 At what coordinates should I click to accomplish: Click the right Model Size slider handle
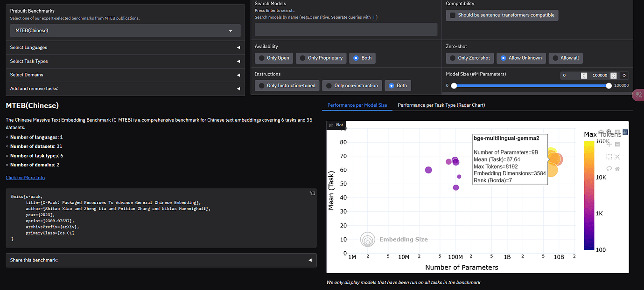pos(609,86)
